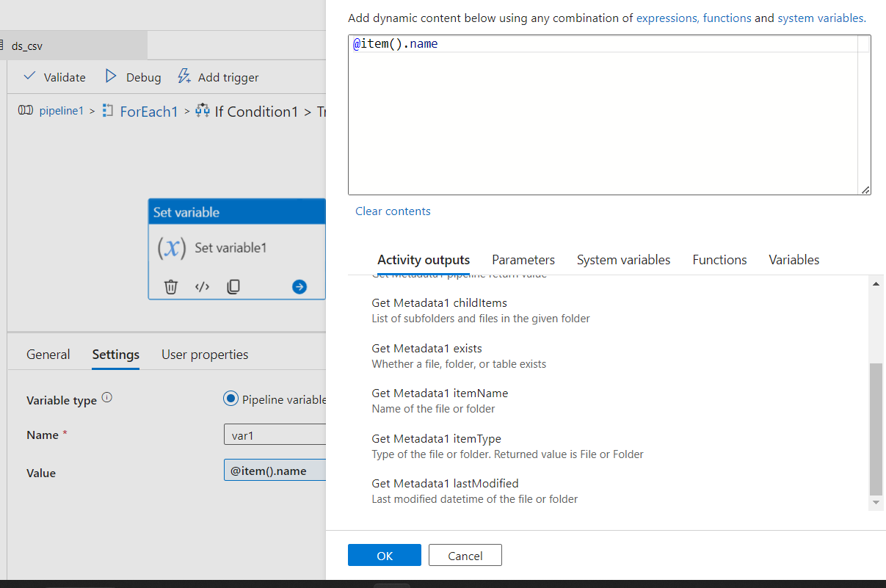
Task: Delete Set variable1 using the trash icon
Action: coord(170,286)
